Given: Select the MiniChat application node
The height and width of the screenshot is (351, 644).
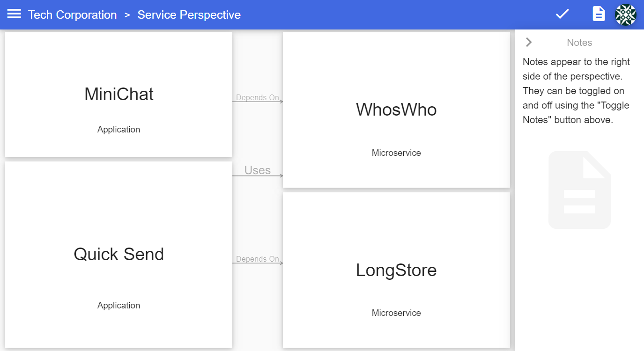Looking at the screenshot, I should click(118, 94).
